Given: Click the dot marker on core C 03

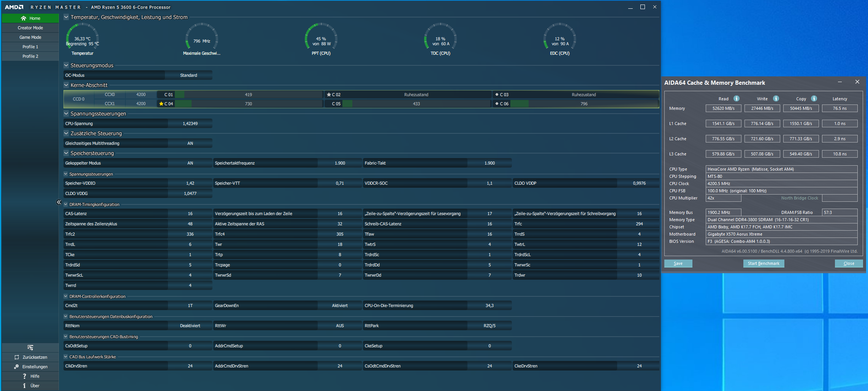Looking at the screenshot, I should pyautogui.click(x=497, y=95).
